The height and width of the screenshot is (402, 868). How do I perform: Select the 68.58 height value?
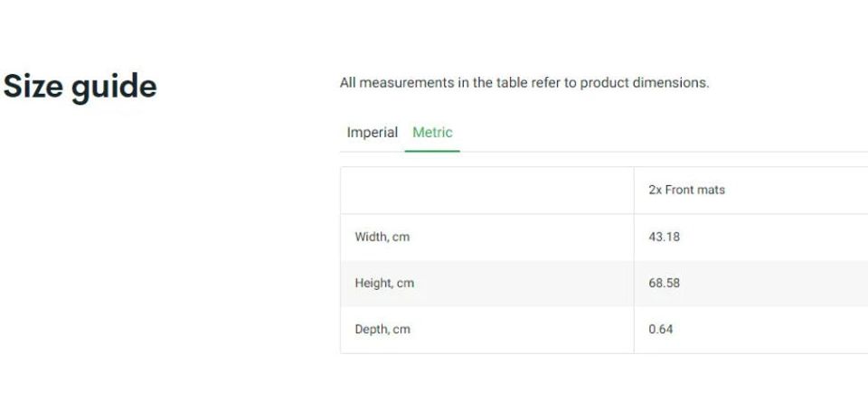[664, 284]
